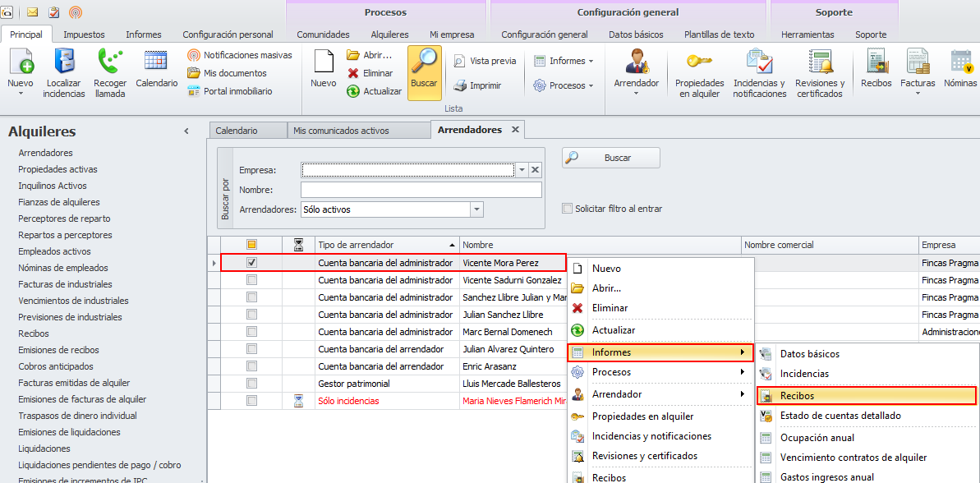
Task: Open Emisiones de recibos in the sidebar
Action: pyautogui.click(x=59, y=350)
